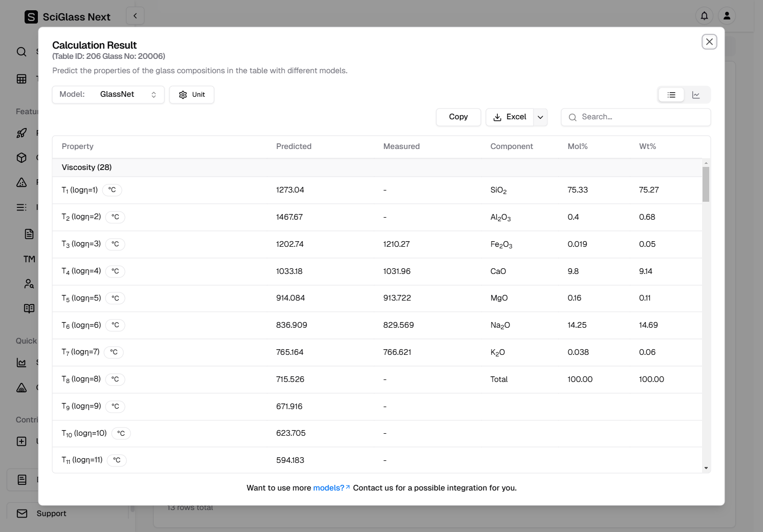Click the notification bell icon
This screenshot has height=532, width=763.
click(x=704, y=16)
